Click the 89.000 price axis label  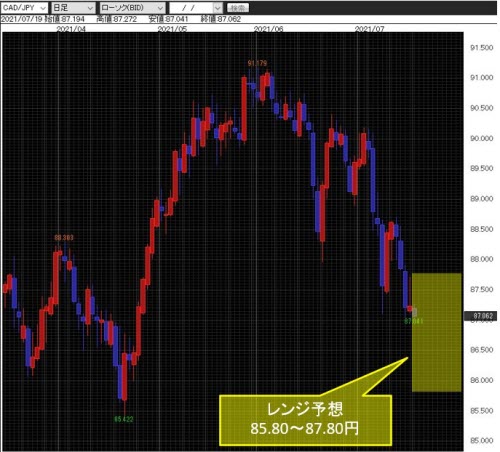tap(481, 199)
